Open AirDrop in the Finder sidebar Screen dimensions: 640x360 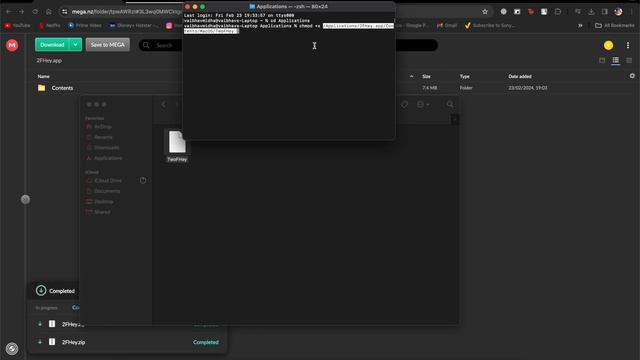point(99,127)
